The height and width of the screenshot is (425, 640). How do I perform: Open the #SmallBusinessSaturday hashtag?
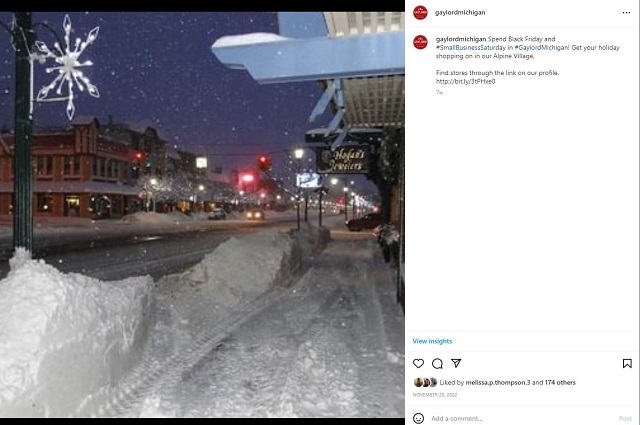pos(471,48)
